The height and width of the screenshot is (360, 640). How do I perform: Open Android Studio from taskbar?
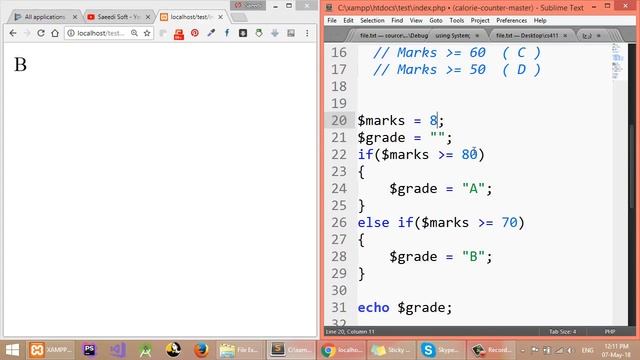click(145, 350)
